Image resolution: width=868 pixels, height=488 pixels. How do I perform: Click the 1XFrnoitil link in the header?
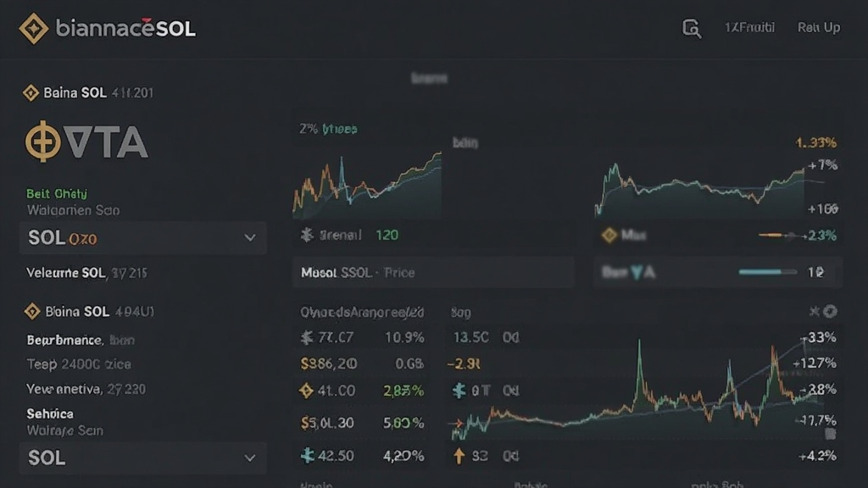749,28
